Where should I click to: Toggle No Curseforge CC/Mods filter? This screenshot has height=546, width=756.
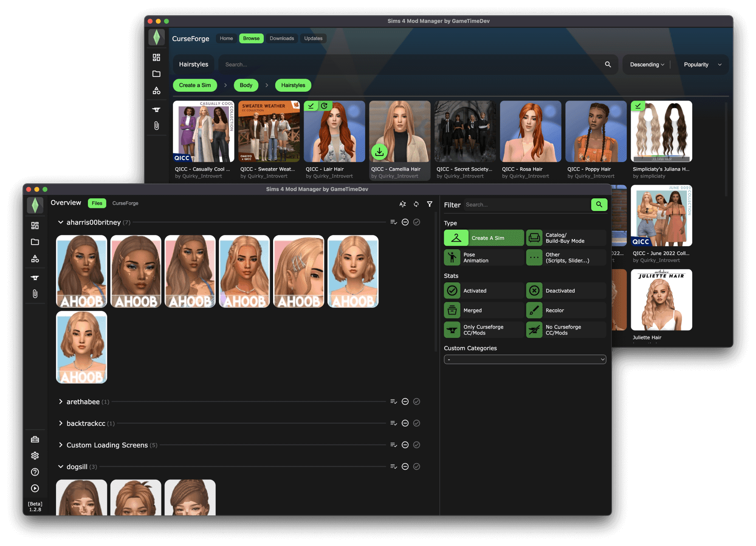pyautogui.click(x=566, y=330)
